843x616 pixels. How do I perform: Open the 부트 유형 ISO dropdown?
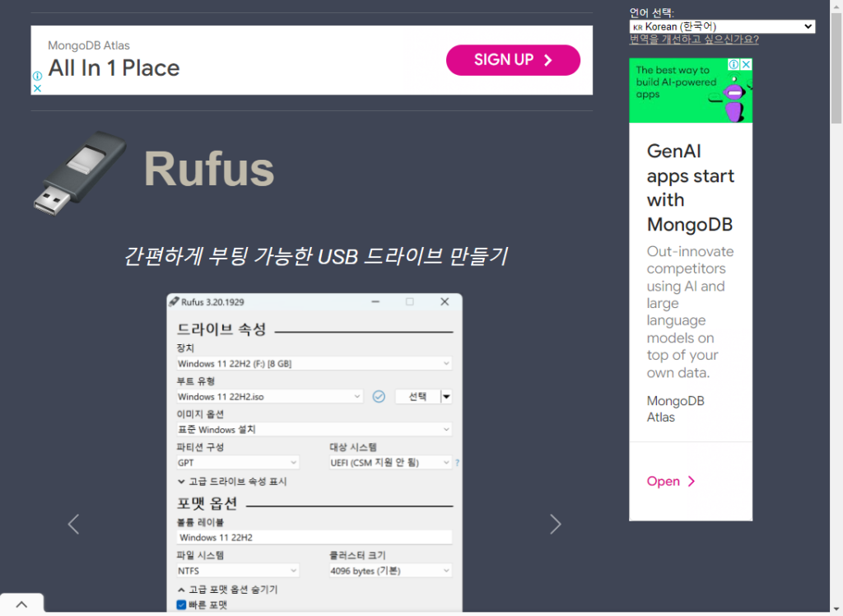pyautogui.click(x=270, y=396)
